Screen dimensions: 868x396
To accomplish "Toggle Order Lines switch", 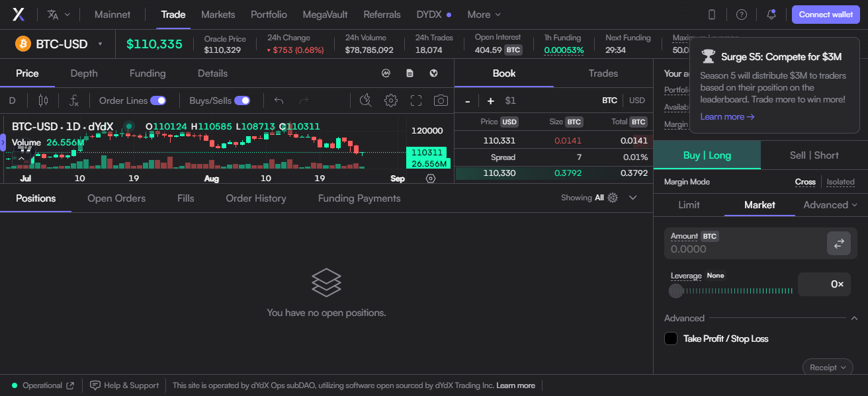I will coord(158,100).
